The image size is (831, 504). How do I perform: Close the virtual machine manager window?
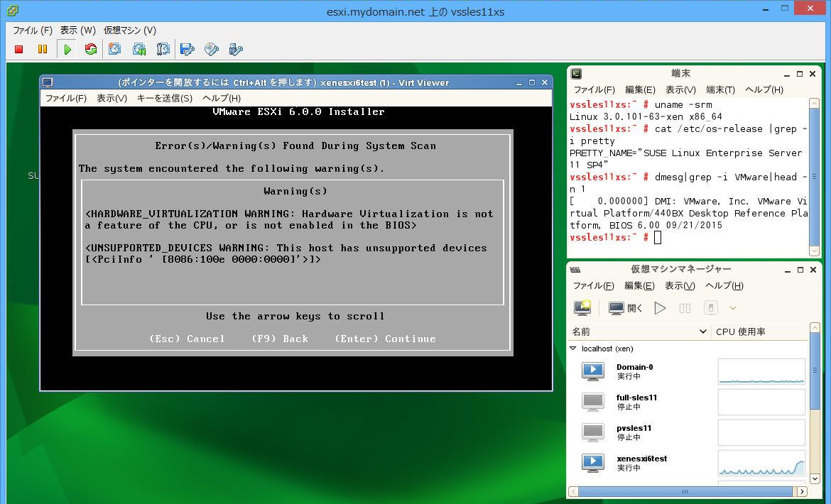(813, 270)
